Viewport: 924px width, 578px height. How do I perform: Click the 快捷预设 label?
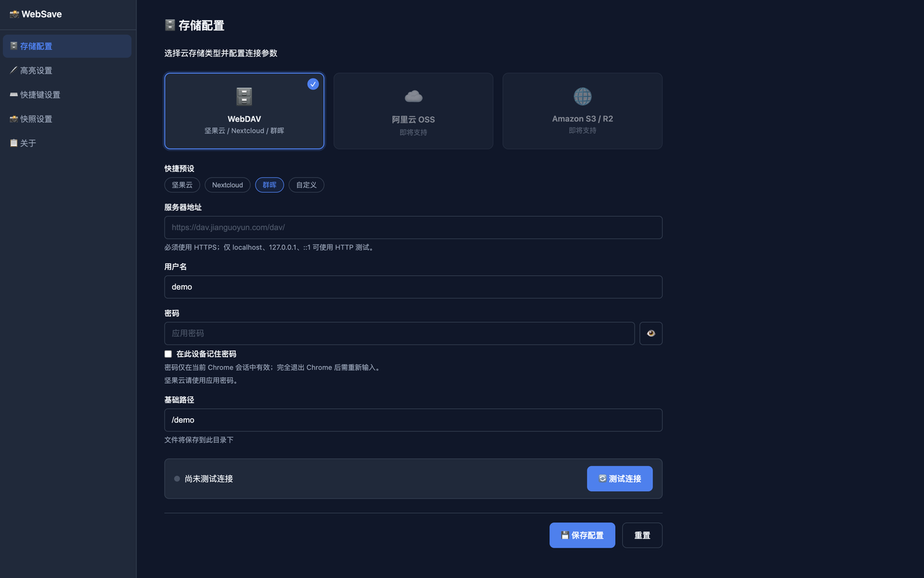[179, 168]
